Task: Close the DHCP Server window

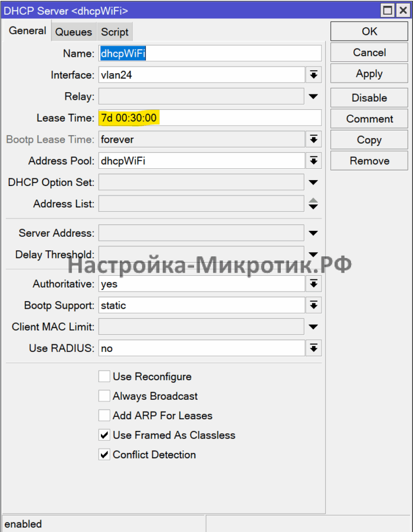Action: 403,10
